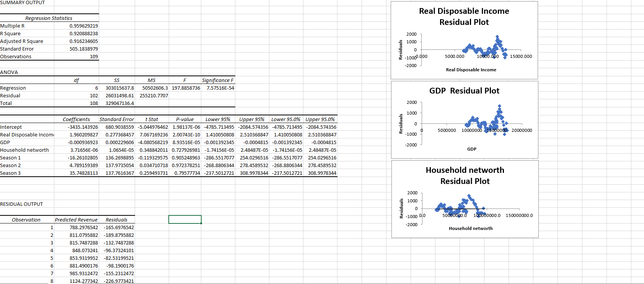Select the Intercept coefficient -3435.143926

(x=83, y=127)
